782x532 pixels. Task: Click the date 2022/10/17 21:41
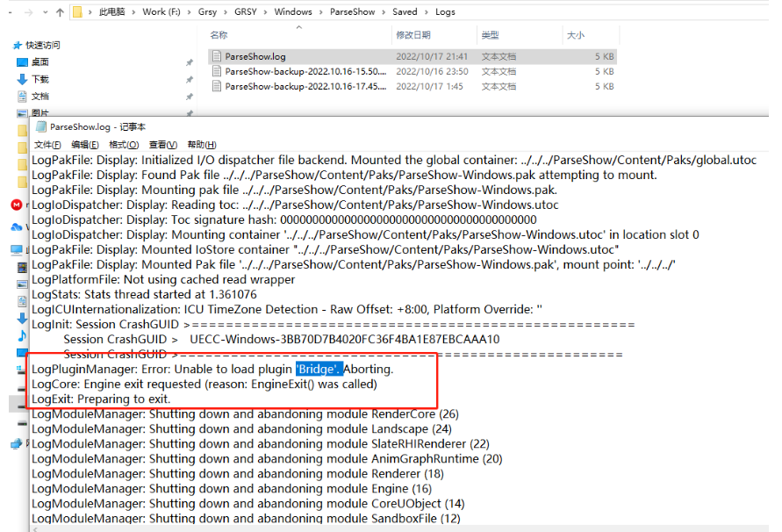click(x=432, y=56)
